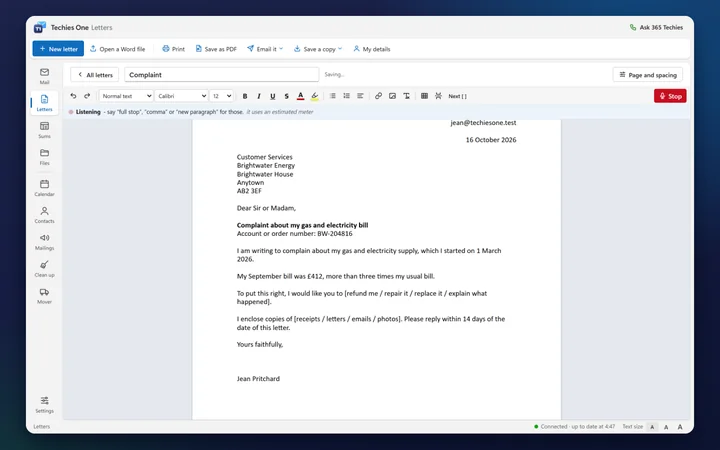Image resolution: width=720 pixels, height=450 pixels.
Task: Open Sums in the sidebar
Action: point(45,130)
